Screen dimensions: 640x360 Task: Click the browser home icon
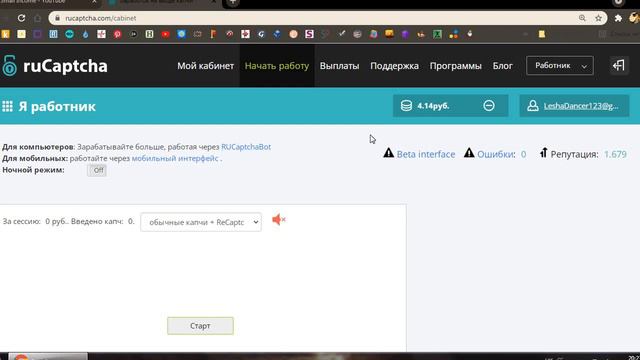(38, 18)
